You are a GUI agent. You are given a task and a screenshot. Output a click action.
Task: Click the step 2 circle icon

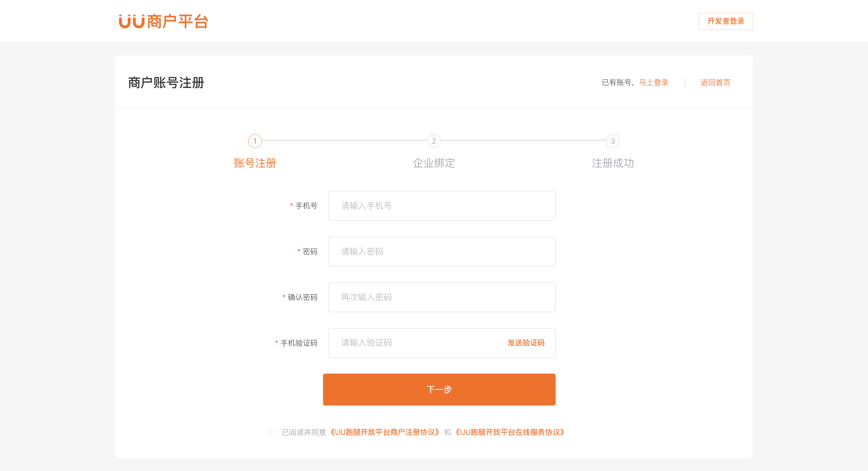(434, 141)
